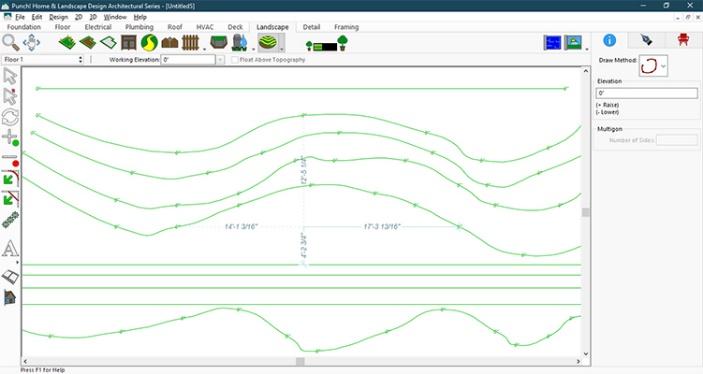703x374 pixels.
Task: Open the blue information panel tab
Action: pos(609,40)
